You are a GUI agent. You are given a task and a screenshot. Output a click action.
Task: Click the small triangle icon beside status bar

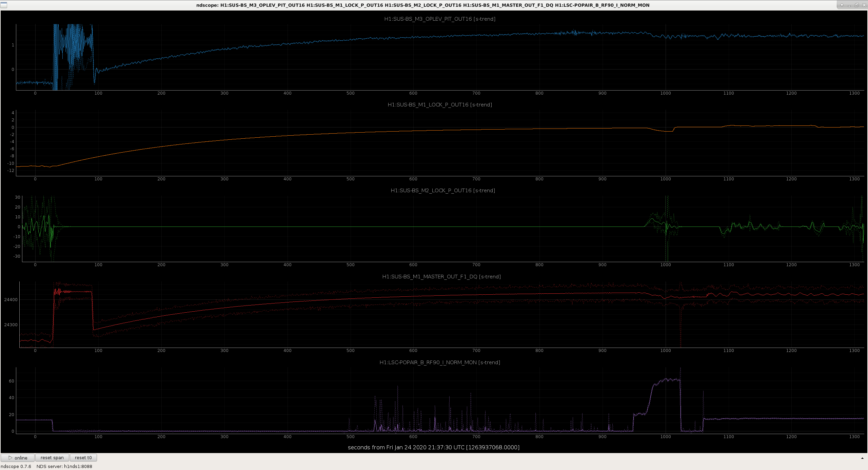pyautogui.click(x=862, y=458)
